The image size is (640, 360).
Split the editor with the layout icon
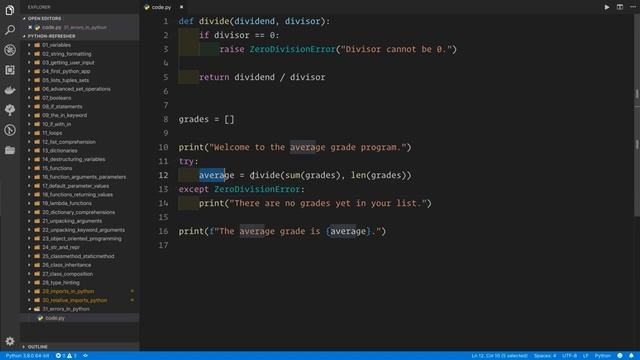click(620, 7)
